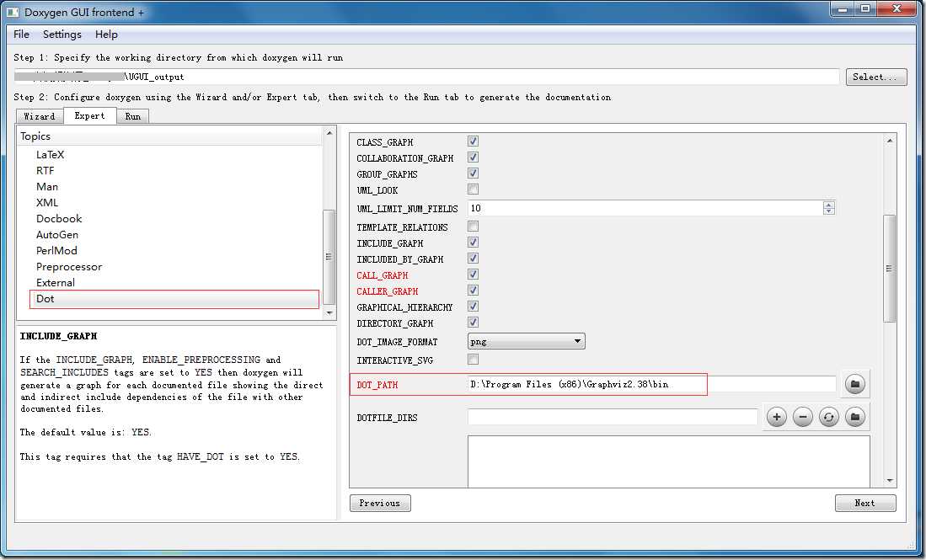Browse folder for DOTFILE_DIRS
This screenshot has width=926, height=560.
(x=854, y=417)
